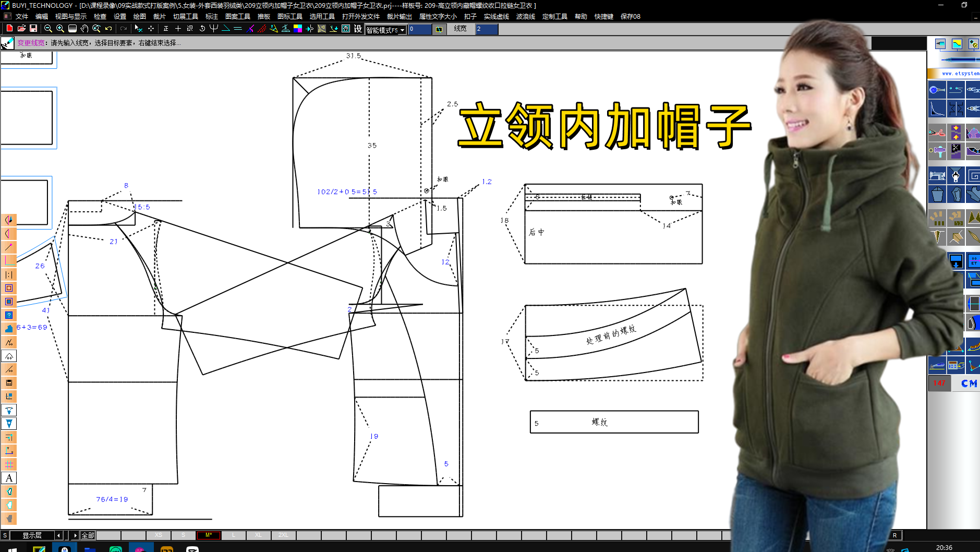This screenshot has height=552, width=980.
Task: Select the Zoom out magnifier icon
Action: pos(48,28)
